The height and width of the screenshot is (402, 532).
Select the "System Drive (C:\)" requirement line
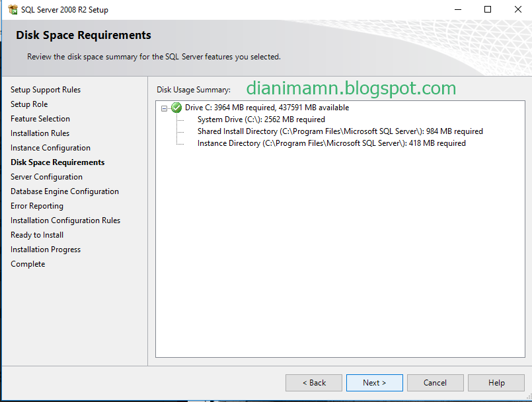[261, 119]
